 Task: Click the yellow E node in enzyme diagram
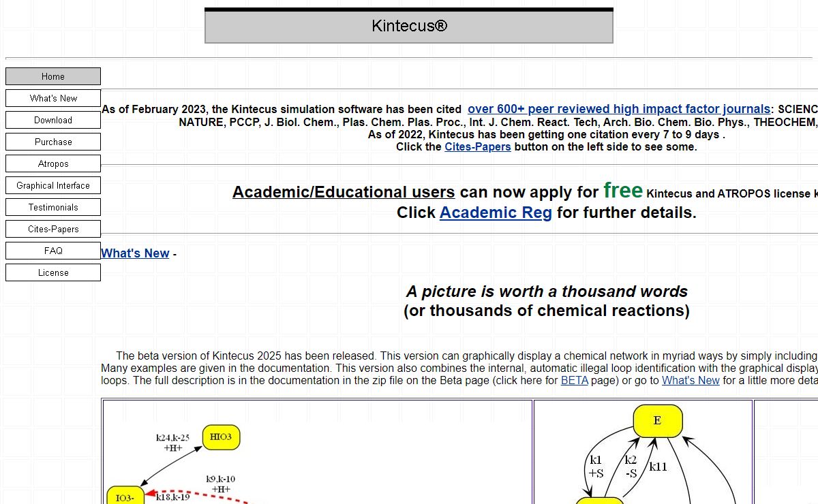coord(657,421)
